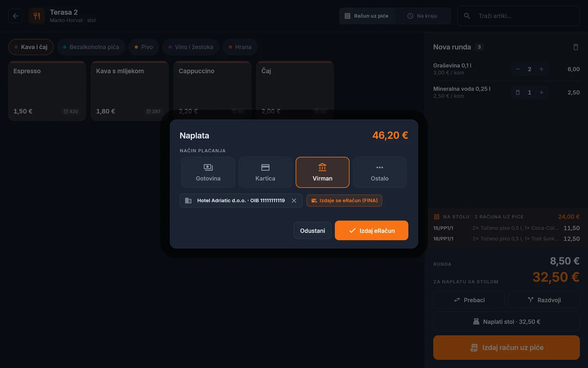This screenshot has width=588, height=368.
Task: Open receipt 16/PP1/1 row
Action: pyautogui.click(x=506, y=239)
